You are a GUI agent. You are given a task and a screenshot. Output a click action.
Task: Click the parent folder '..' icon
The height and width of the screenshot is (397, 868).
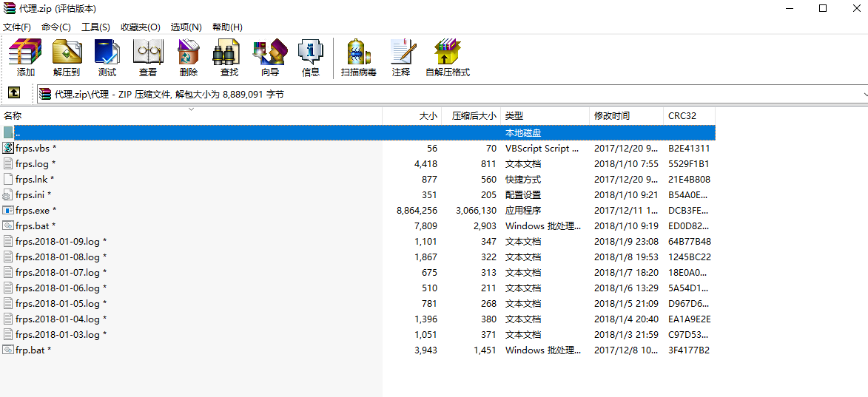pos(7,132)
